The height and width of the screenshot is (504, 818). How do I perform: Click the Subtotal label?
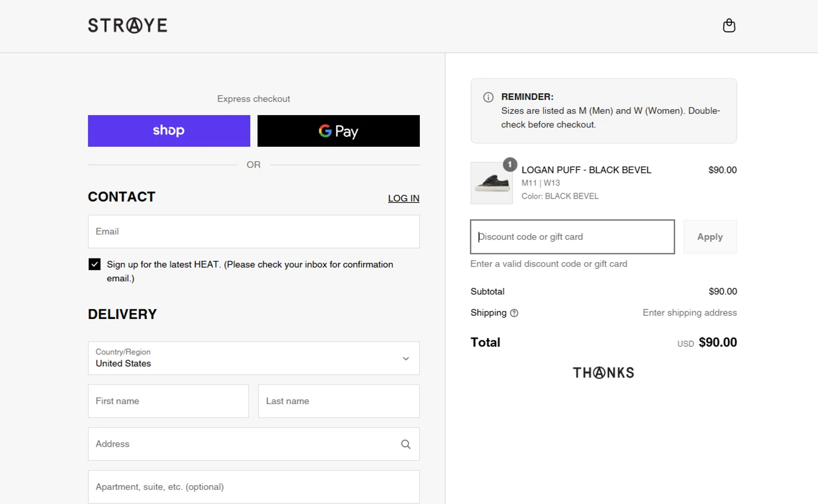tap(488, 292)
